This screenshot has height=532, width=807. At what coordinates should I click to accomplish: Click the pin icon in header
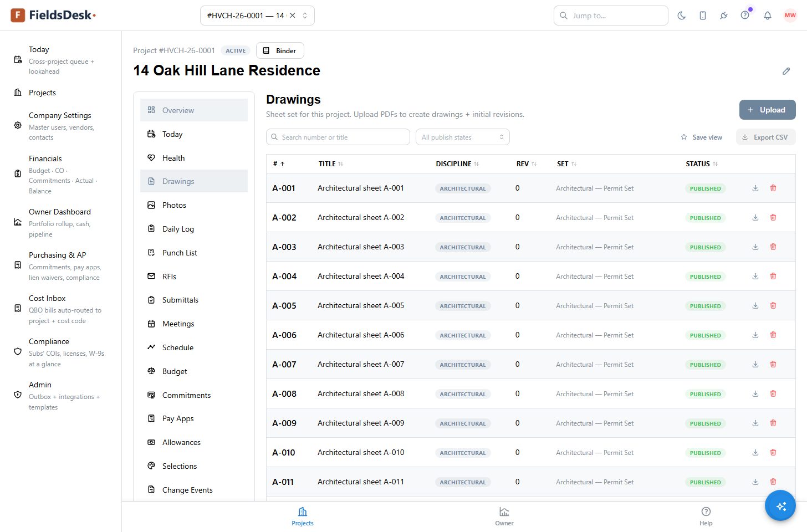click(x=724, y=16)
